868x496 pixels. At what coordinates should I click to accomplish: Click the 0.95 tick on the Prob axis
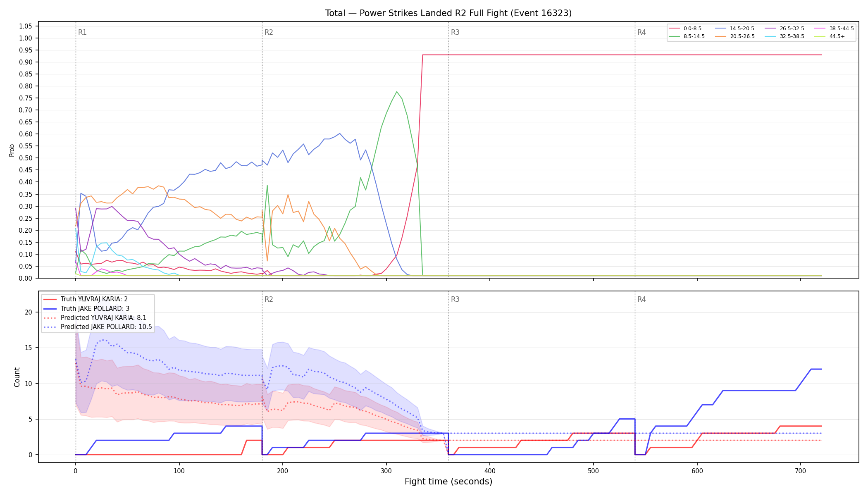25,50
